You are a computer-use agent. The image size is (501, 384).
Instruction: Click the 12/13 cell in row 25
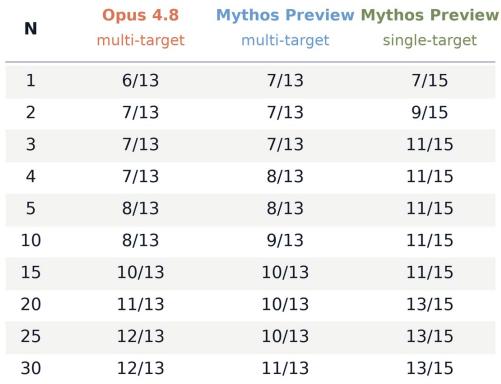[x=140, y=336]
